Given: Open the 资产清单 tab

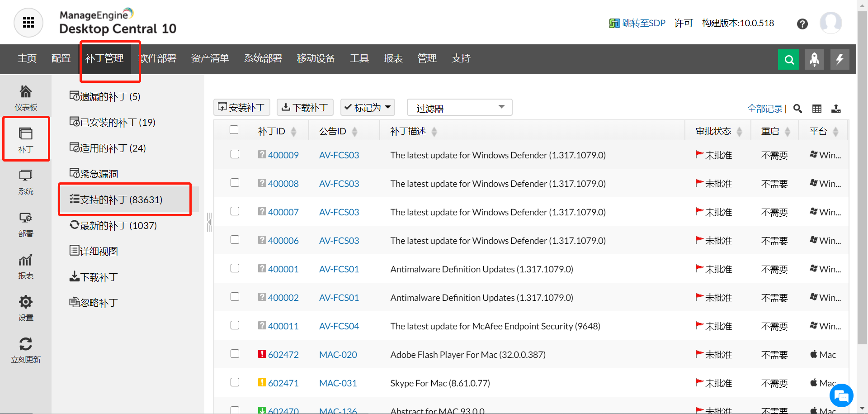Looking at the screenshot, I should [210, 58].
